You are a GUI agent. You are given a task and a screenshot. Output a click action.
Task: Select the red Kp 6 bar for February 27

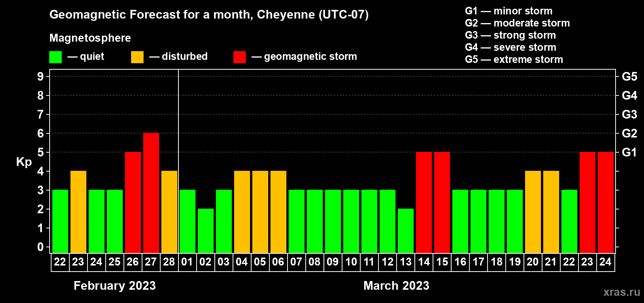tap(151, 193)
